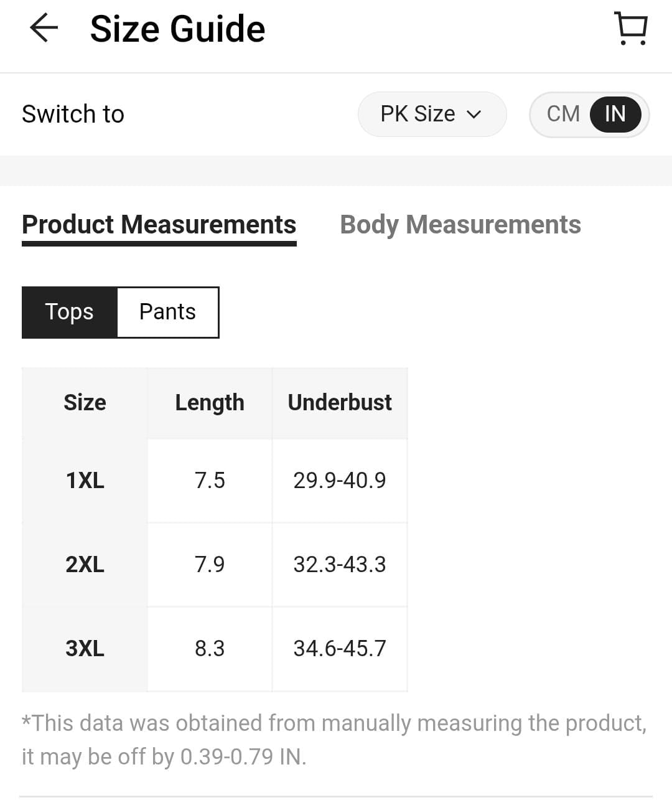This screenshot has height=800, width=672.
Task: Click the 34.6-45.7 underbust value
Action: point(340,649)
